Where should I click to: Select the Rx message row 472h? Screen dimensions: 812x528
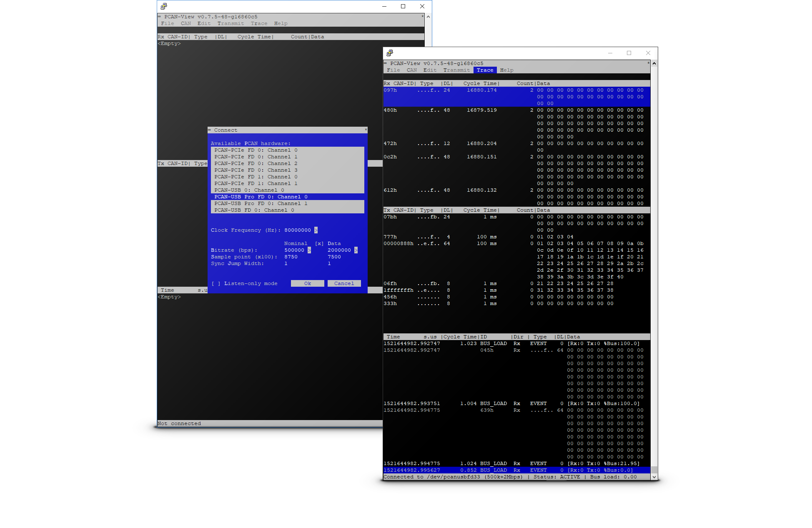tap(517, 147)
